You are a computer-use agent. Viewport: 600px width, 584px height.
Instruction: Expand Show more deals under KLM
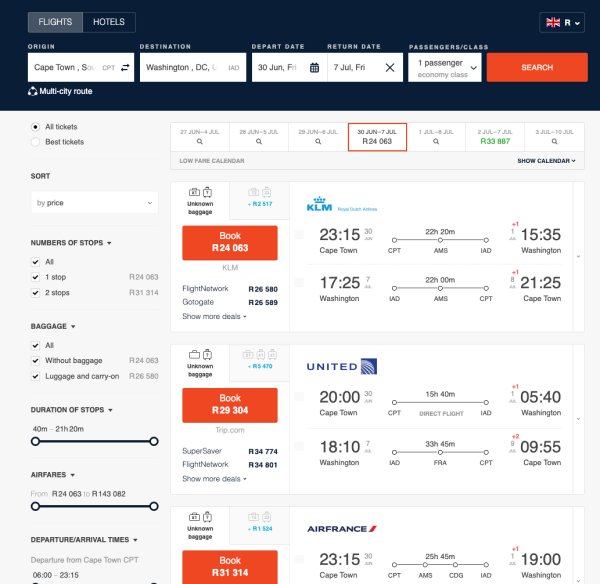[x=214, y=316]
